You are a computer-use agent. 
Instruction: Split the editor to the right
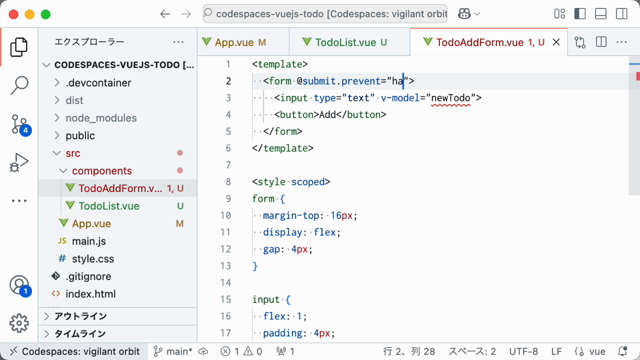(x=601, y=42)
